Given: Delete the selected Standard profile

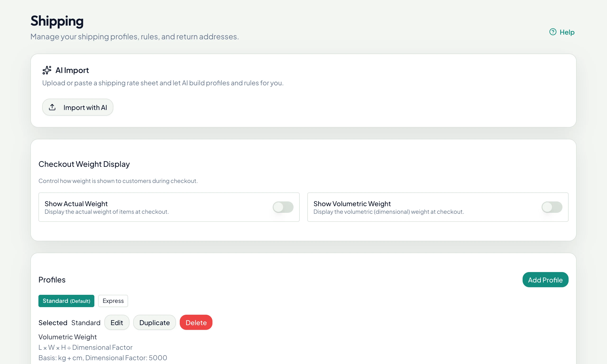Looking at the screenshot, I should click(196, 322).
